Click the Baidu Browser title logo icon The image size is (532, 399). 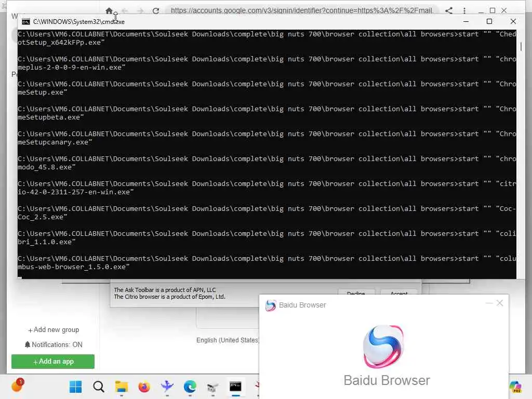click(270, 305)
